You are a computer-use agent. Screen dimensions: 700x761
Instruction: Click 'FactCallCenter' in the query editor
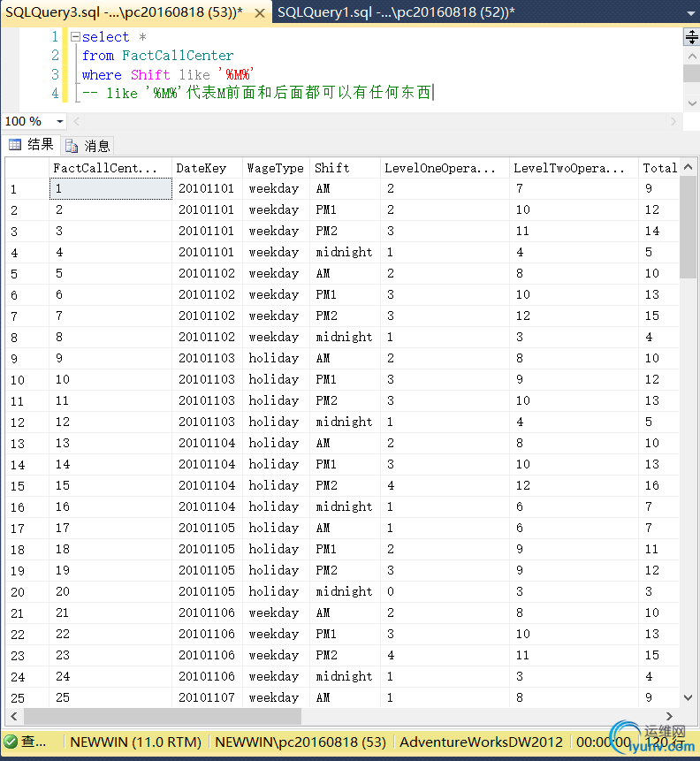(178, 56)
